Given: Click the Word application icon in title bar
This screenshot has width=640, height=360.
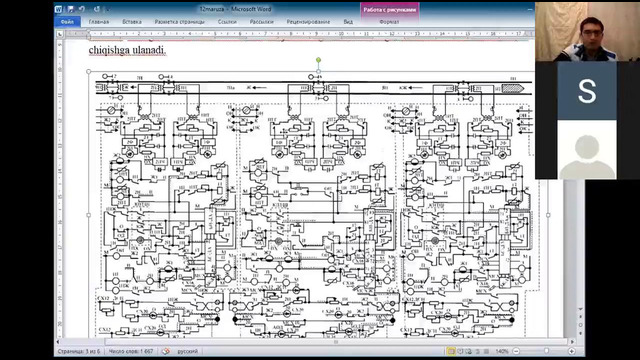Looking at the screenshot, I should coord(59,9).
